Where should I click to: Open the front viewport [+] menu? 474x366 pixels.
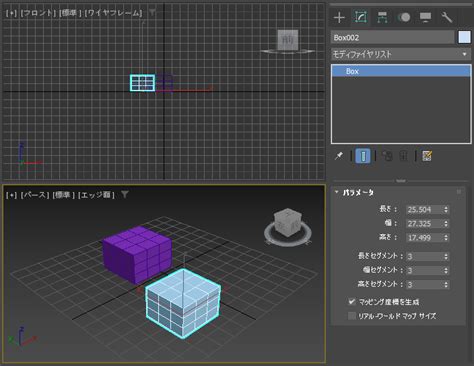11,13
